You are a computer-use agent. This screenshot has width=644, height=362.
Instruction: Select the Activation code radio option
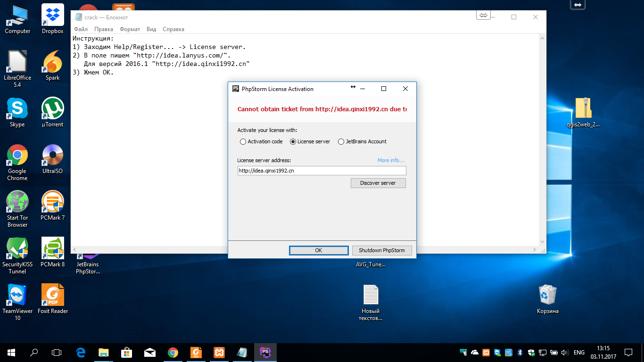pyautogui.click(x=261, y=141)
